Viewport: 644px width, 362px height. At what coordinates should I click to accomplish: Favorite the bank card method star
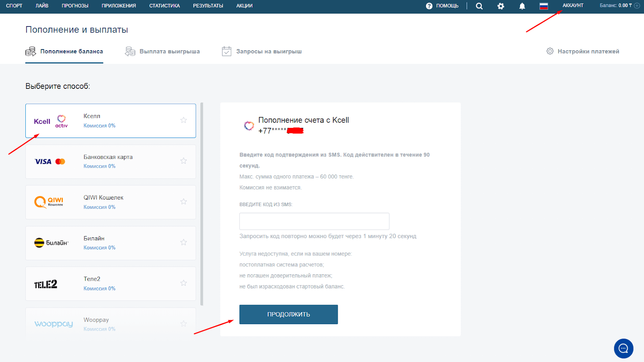[x=184, y=161]
